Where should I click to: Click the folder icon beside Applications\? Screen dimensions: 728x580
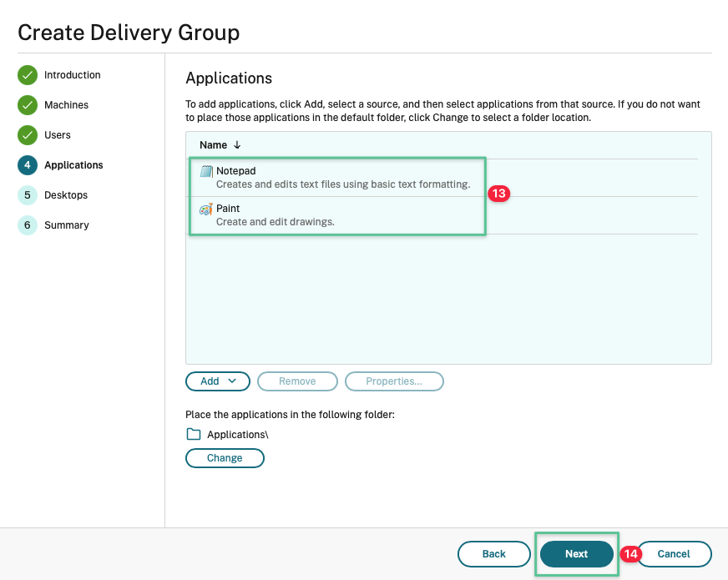tap(194, 434)
